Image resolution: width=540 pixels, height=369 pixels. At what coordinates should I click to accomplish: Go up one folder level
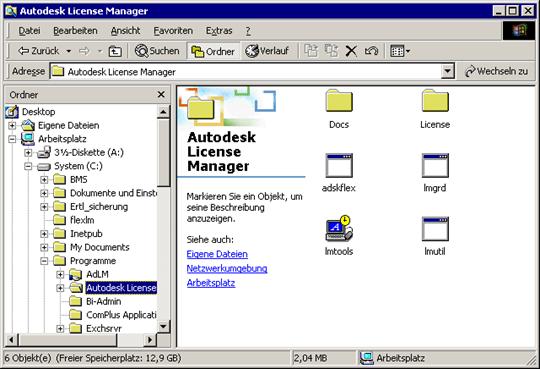pyautogui.click(x=115, y=51)
